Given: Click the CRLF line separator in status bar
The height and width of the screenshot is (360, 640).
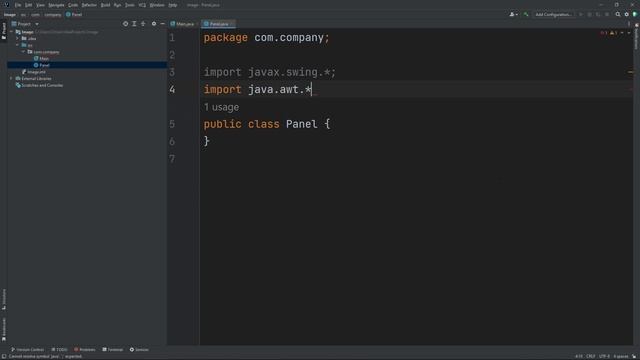Looking at the screenshot, I should coord(591,356).
